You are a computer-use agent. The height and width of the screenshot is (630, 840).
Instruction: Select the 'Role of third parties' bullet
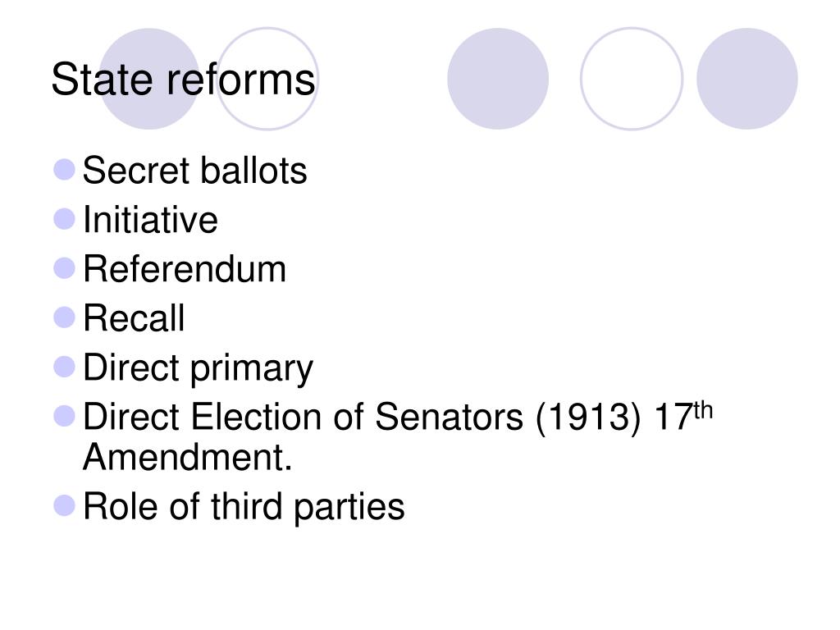coord(244,507)
